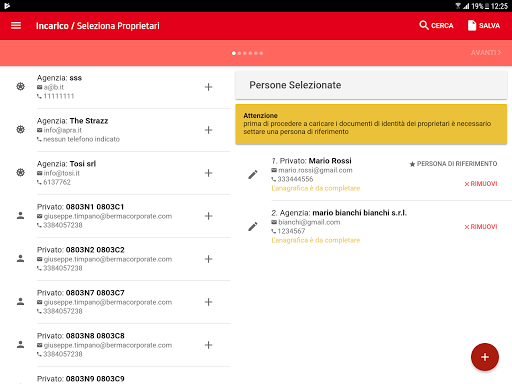This screenshot has width=512, height=384.
Task: Edit mario bianchi bianchi s.r.l. with pencil icon
Action: click(x=253, y=226)
